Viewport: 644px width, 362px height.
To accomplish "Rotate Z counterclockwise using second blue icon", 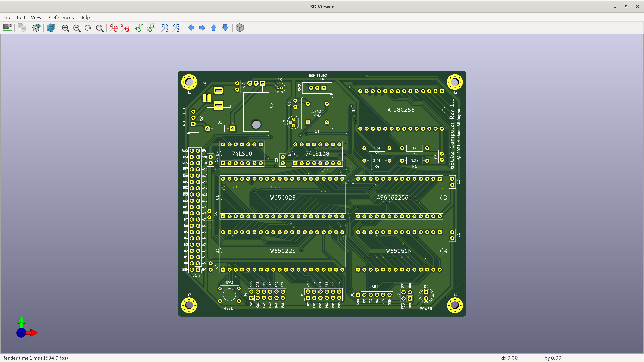I will (177, 28).
